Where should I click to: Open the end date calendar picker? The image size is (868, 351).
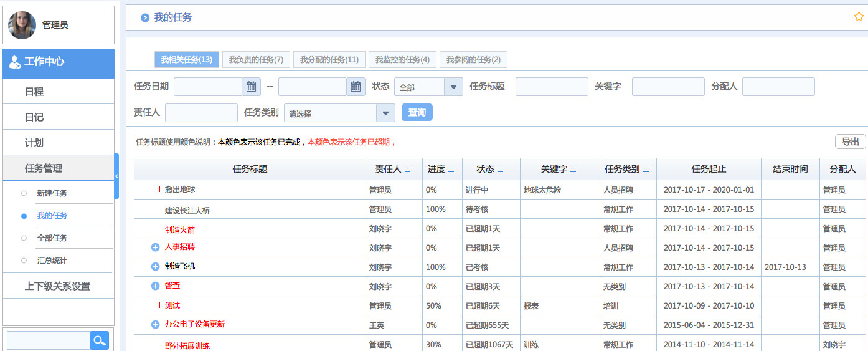click(x=356, y=87)
